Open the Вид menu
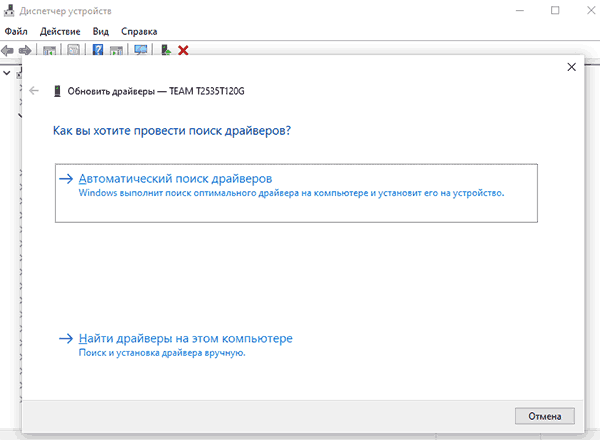The width and height of the screenshot is (600, 440). [101, 31]
